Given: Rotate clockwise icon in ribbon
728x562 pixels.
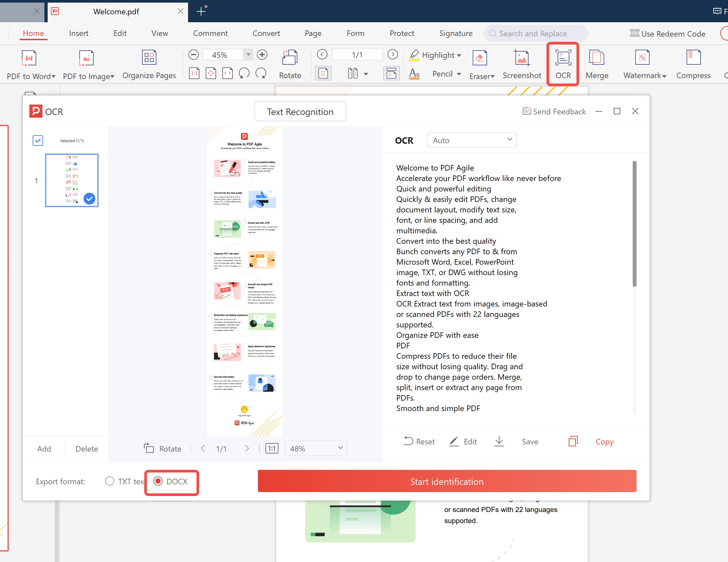Looking at the screenshot, I should (x=261, y=73).
